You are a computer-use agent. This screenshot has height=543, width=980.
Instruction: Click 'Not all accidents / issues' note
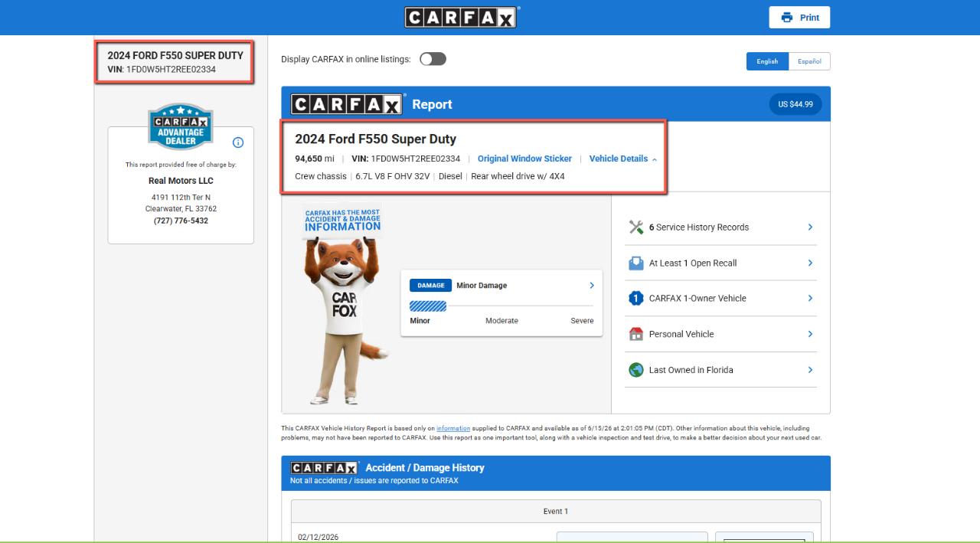374,480
